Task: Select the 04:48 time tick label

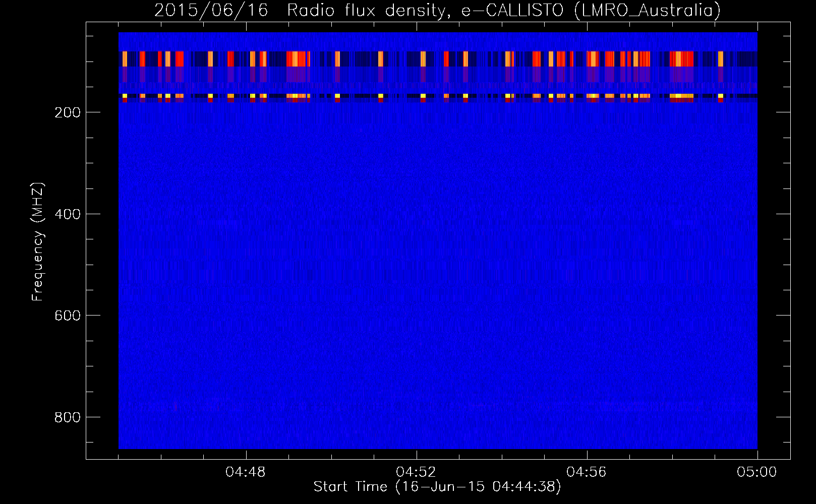Action: coord(246,472)
